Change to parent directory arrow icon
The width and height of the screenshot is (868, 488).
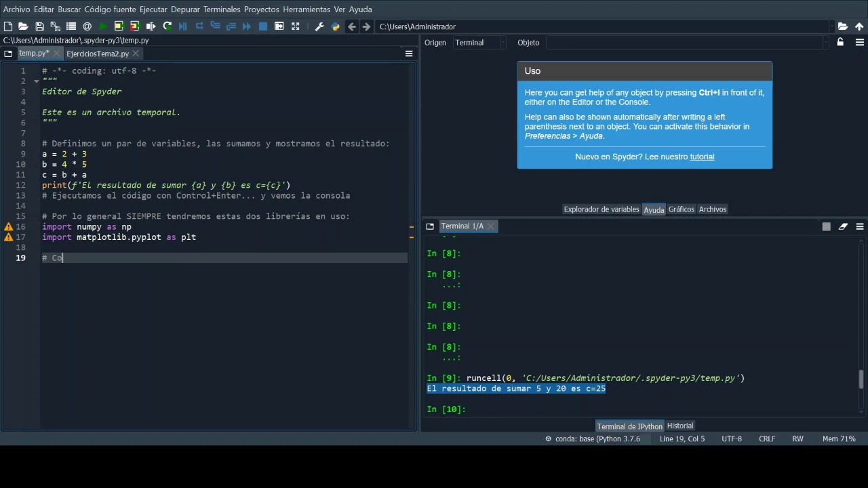[x=859, y=26]
